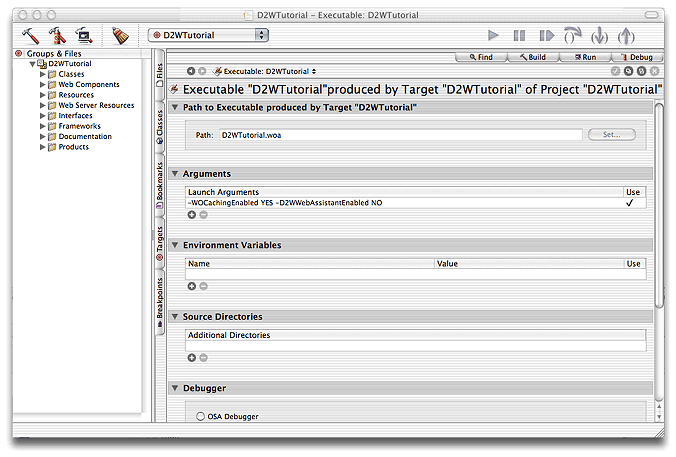Select the Frameworks group in file tree

point(79,126)
